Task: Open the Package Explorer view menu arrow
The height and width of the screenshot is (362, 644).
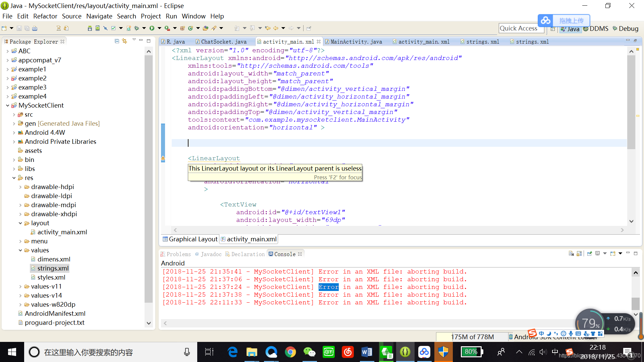Action: pos(134,40)
